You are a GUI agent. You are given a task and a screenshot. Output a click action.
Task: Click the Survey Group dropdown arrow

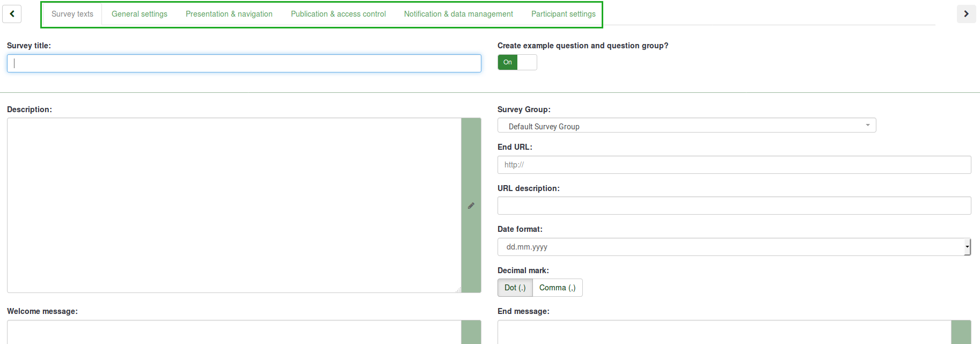coord(867,126)
